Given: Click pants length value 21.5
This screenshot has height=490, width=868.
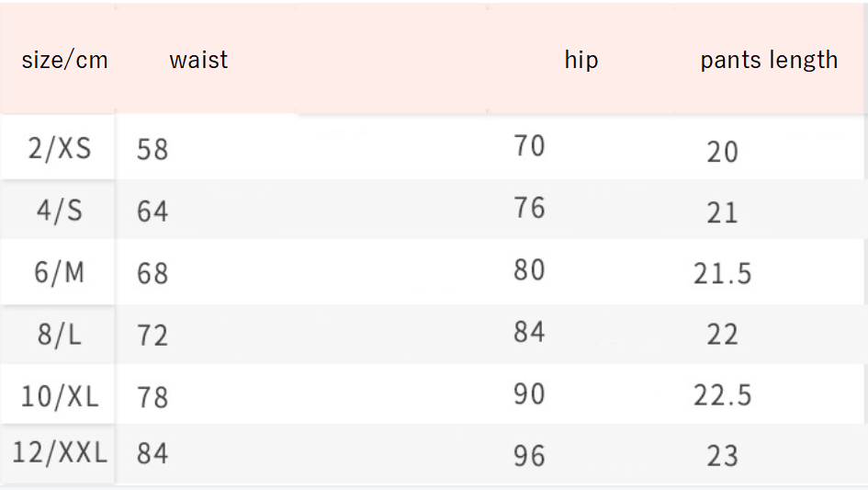Looking at the screenshot, I should tap(722, 274).
